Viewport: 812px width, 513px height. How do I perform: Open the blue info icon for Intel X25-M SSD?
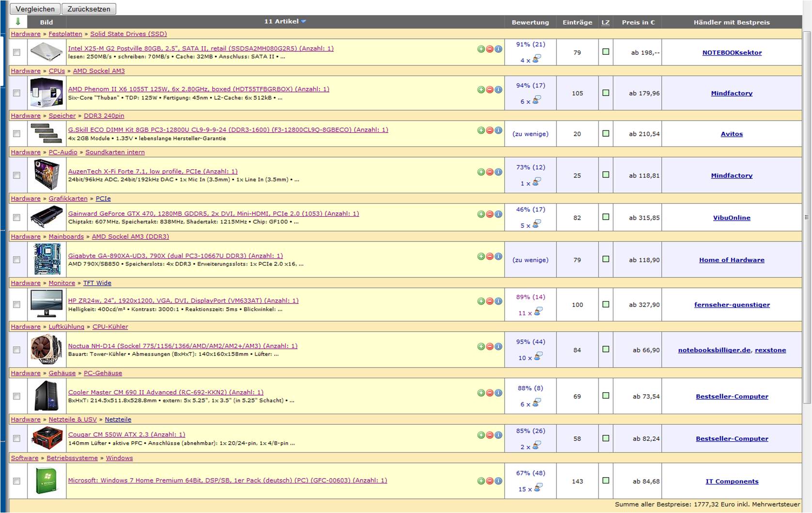pyautogui.click(x=498, y=49)
